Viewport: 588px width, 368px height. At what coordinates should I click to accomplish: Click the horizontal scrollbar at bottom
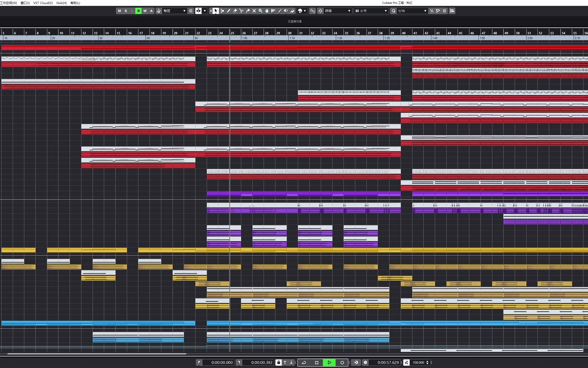(97, 354)
